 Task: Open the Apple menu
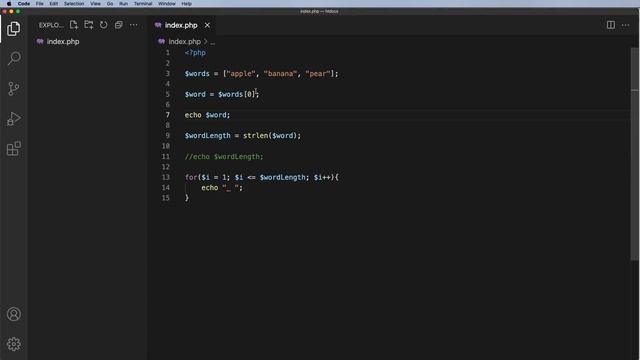[9, 4]
